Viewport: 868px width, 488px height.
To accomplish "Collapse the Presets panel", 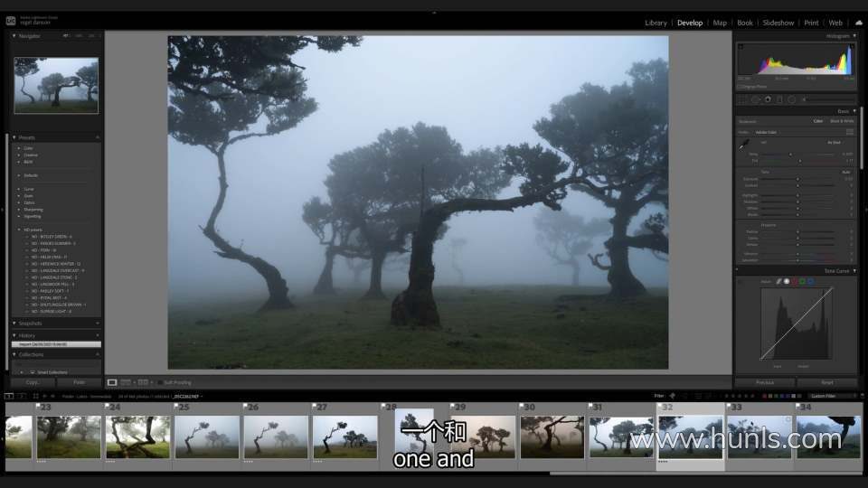I will (14, 137).
